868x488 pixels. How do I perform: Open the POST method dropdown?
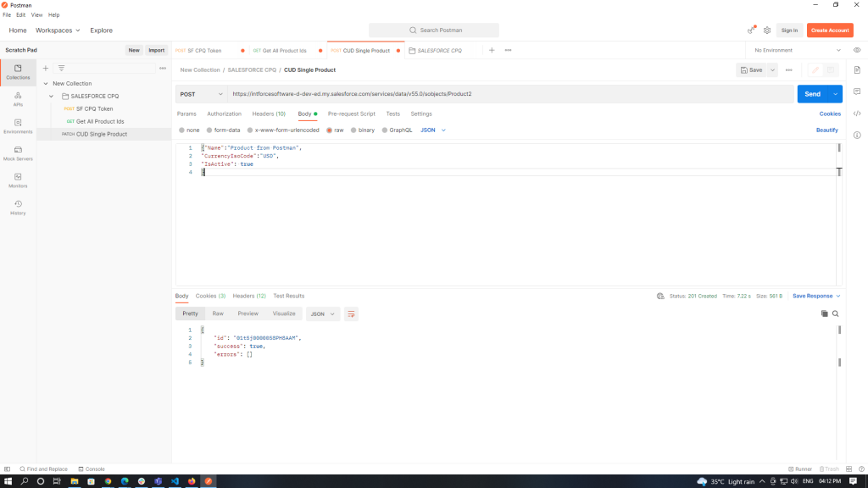pyautogui.click(x=202, y=94)
